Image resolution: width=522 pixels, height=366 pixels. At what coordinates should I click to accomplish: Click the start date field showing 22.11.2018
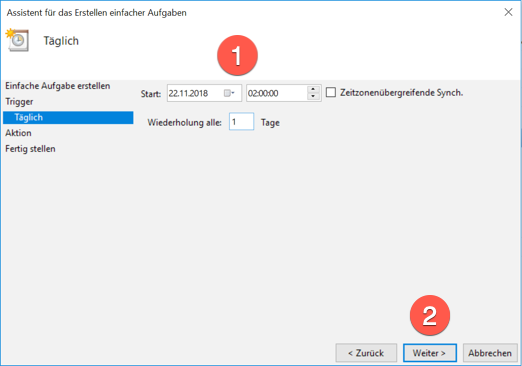pos(204,93)
